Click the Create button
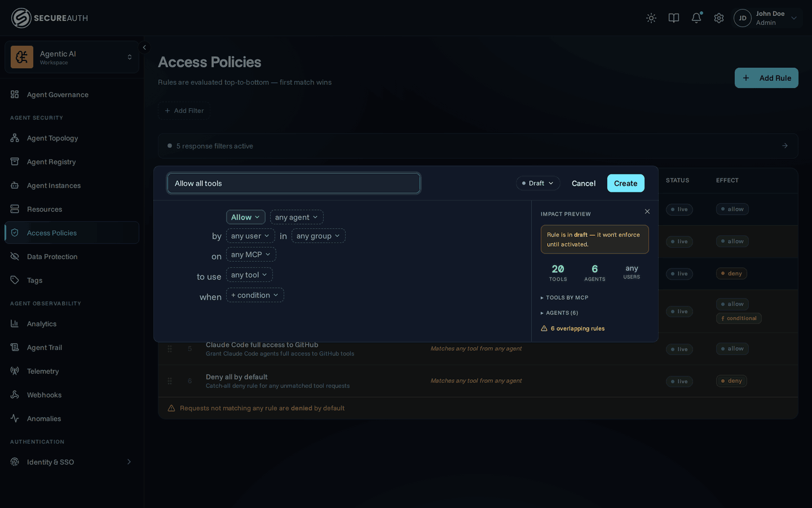 coord(626,183)
